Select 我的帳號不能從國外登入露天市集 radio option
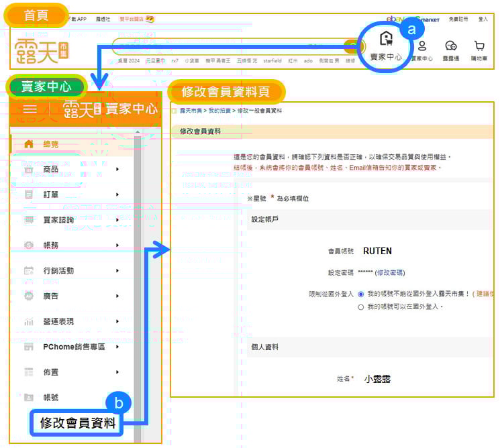Screen dimensions: 500x448 [x=361, y=294]
